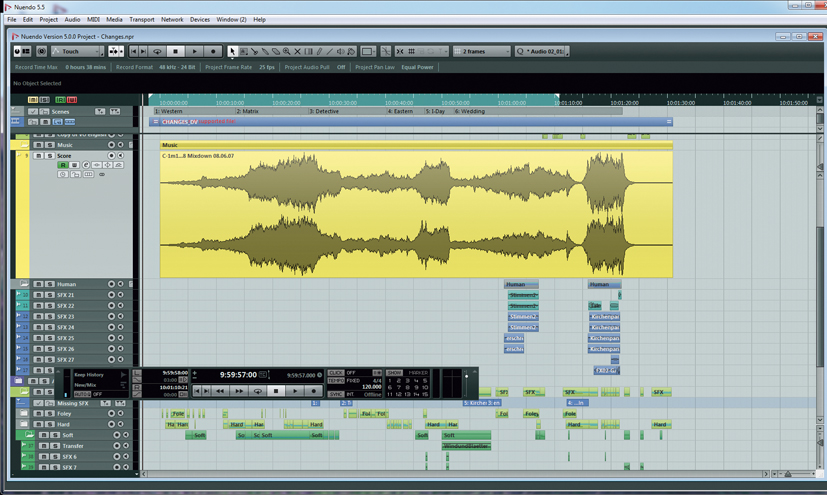Click the green global Read automation button
The width and height of the screenshot is (827, 495).
coord(60,100)
